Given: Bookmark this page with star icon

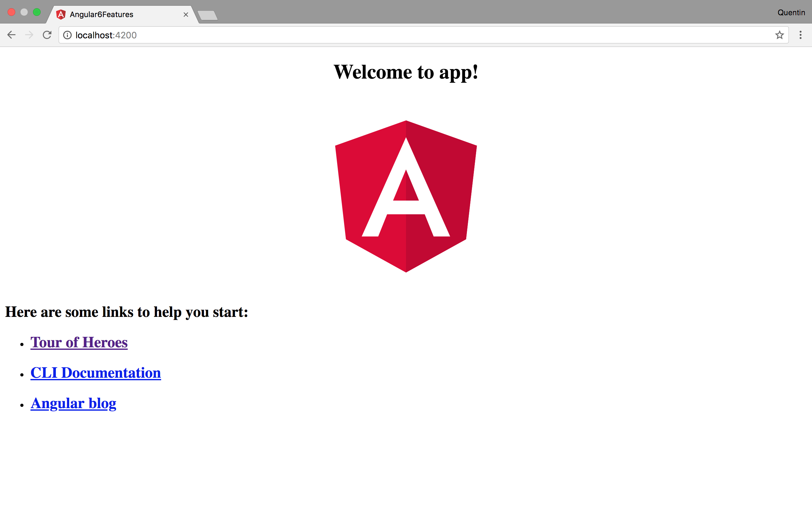Looking at the screenshot, I should point(779,35).
